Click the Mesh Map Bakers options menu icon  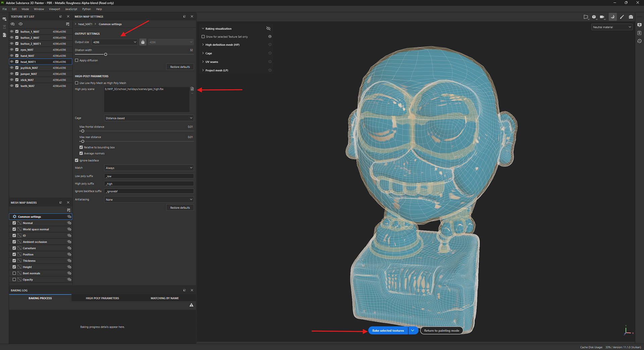68,210
